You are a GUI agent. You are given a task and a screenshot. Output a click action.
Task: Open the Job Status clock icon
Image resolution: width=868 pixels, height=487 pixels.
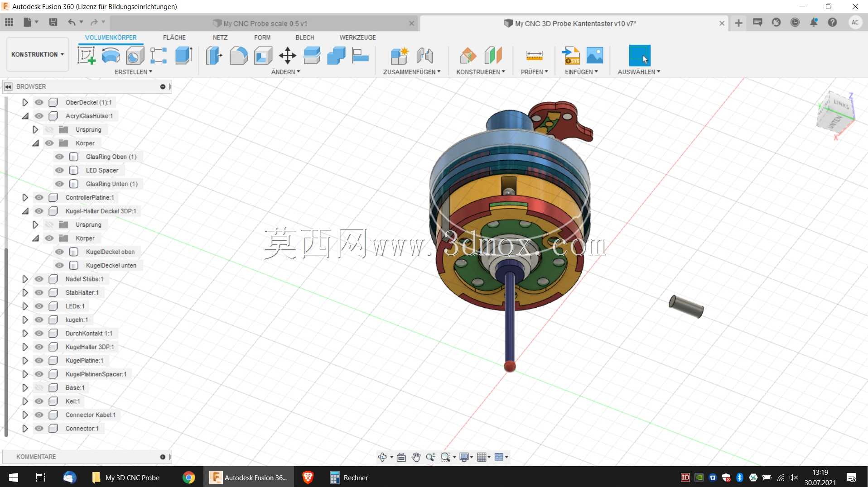tap(795, 22)
